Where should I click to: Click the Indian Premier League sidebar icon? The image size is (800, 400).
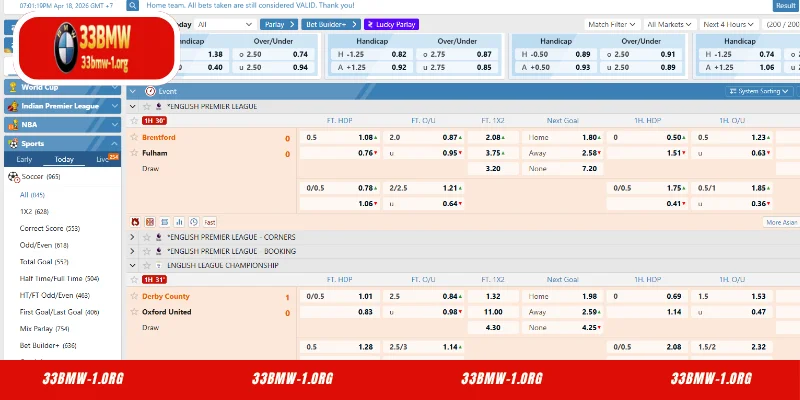[13, 106]
